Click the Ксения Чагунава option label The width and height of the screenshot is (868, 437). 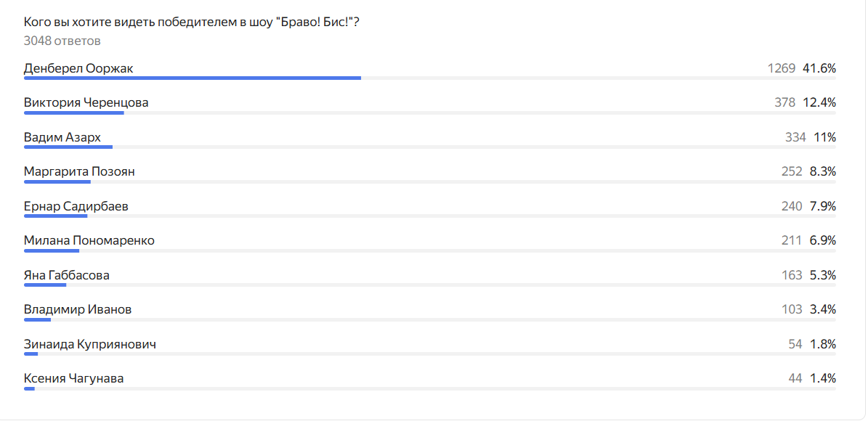(x=73, y=378)
